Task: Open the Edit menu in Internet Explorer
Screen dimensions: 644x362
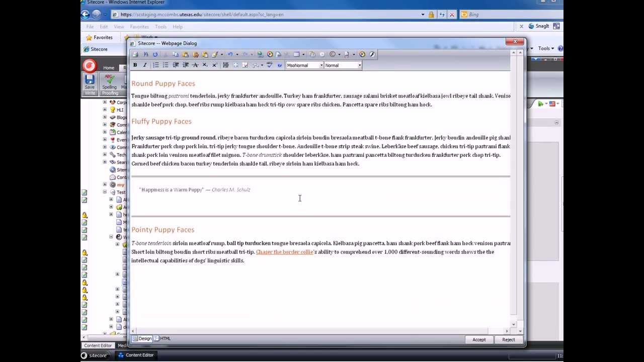Action: tap(104, 27)
